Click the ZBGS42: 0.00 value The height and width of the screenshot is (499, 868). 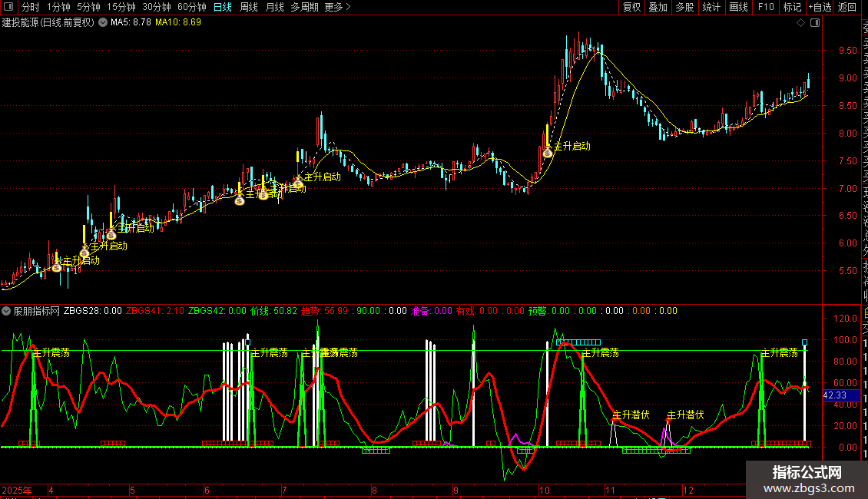click(217, 311)
